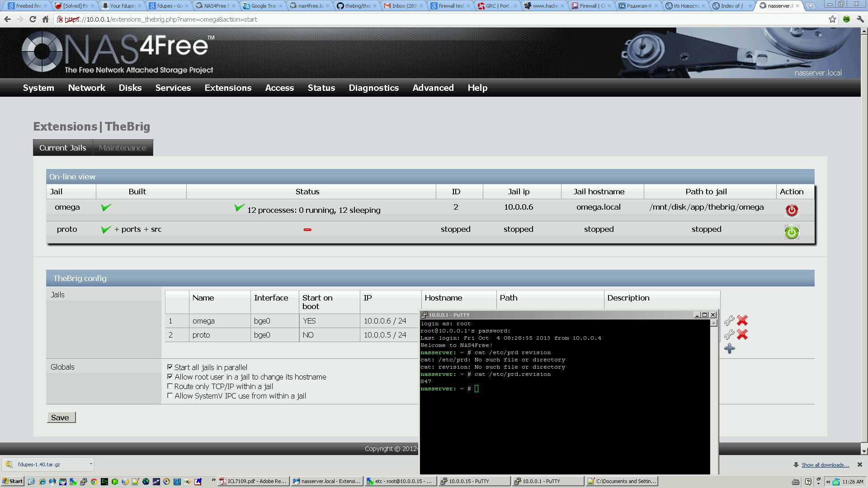Toggle Start all jails in parallel

point(170,367)
